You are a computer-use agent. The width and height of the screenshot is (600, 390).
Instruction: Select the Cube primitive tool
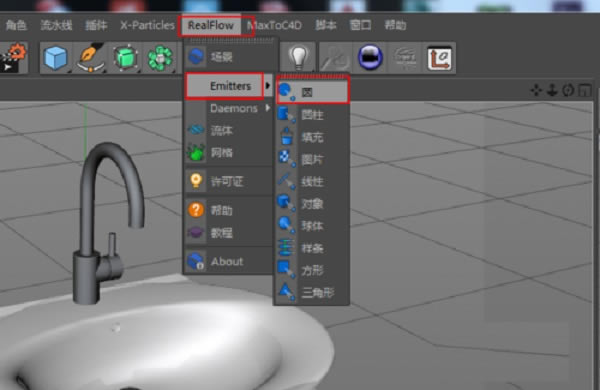click(x=55, y=58)
